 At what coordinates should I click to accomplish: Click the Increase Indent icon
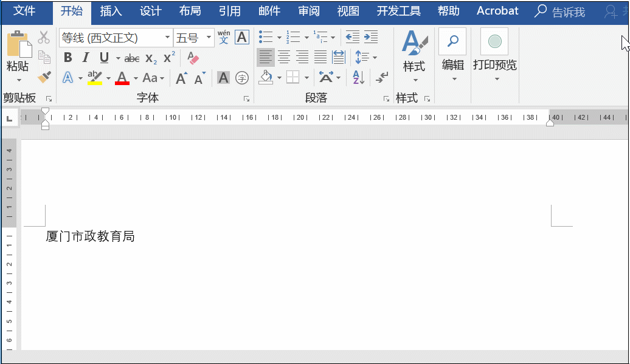(371, 37)
